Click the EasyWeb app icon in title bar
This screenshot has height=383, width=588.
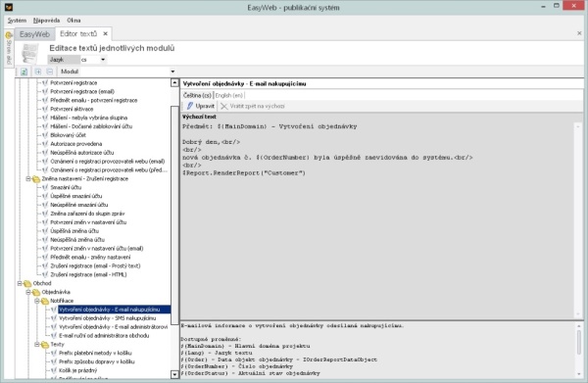[9, 7]
